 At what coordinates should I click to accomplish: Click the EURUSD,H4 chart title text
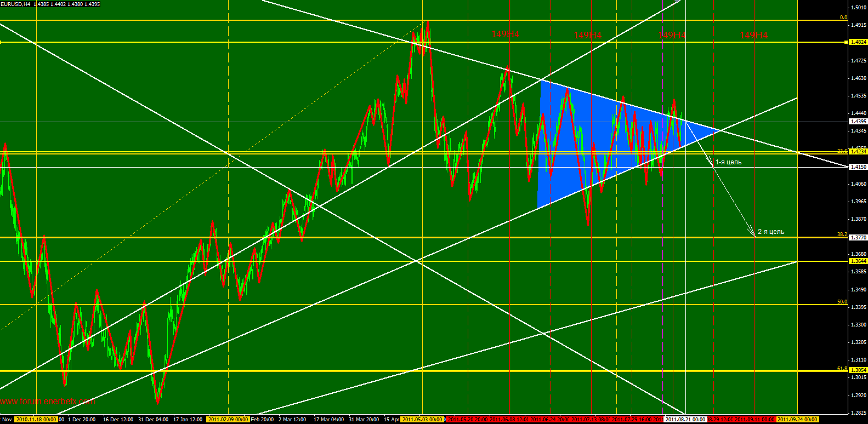(x=15, y=4)
